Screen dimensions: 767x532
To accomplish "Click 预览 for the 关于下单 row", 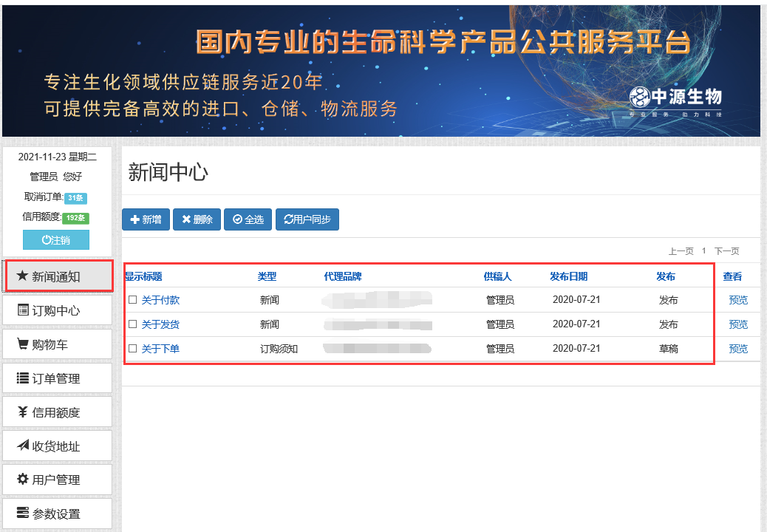I will (x=737, y=349).
